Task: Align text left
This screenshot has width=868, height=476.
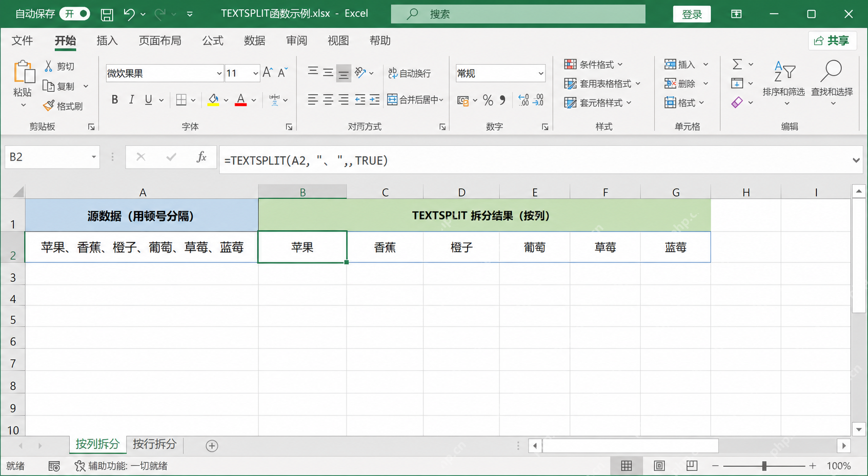Action: coord(313,100)
